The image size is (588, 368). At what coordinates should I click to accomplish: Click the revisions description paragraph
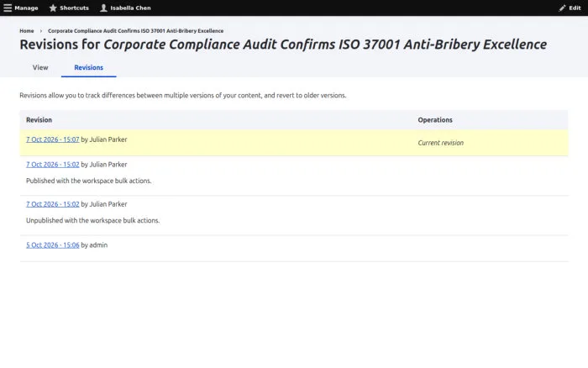tap(183, 95)
